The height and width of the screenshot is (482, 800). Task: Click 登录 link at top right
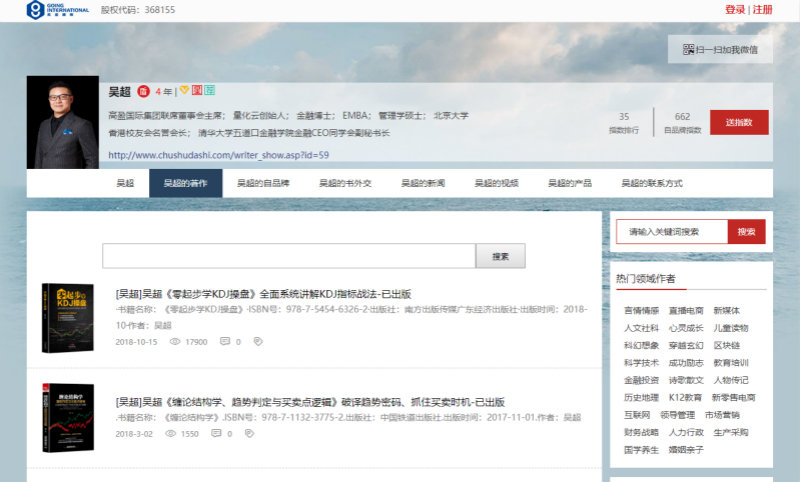735,10
